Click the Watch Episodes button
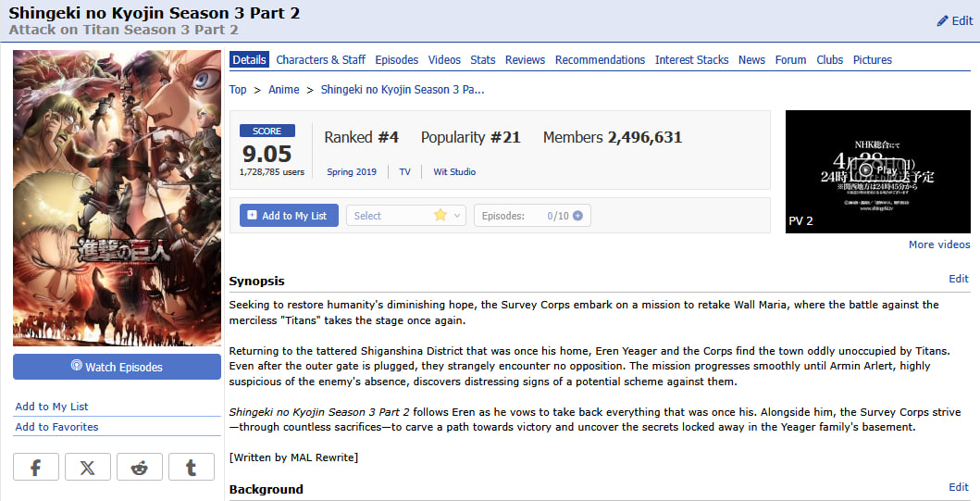This screenshot has height=501, width=980. click(117, 367)
